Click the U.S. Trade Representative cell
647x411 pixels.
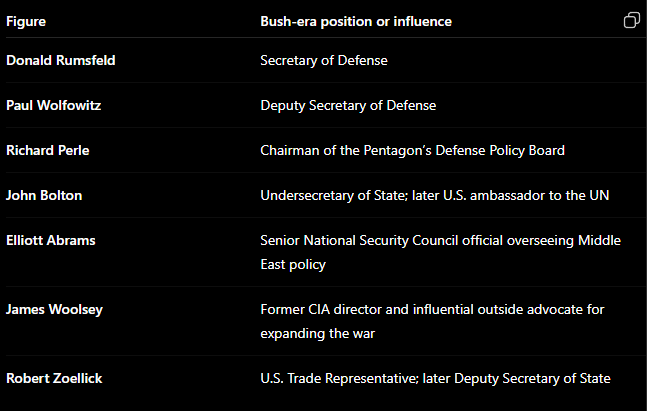pyautogui.click(x=436, y=379)
